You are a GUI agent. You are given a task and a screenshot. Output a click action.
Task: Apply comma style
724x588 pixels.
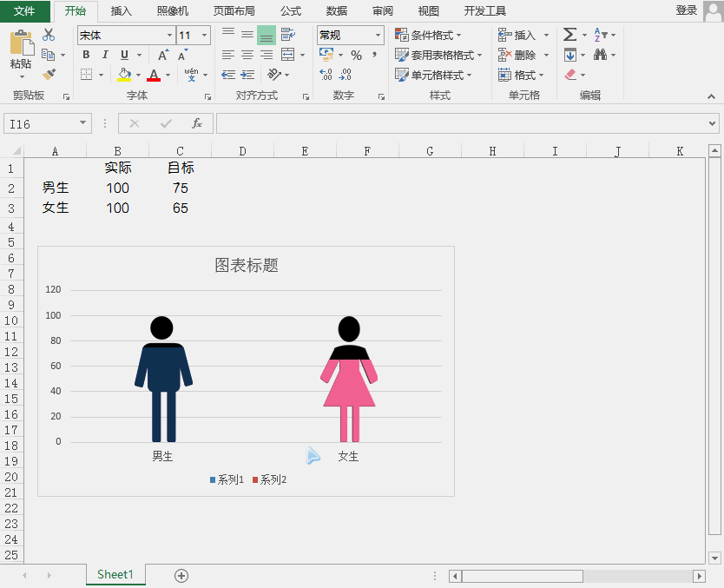(x=374, y=55)
